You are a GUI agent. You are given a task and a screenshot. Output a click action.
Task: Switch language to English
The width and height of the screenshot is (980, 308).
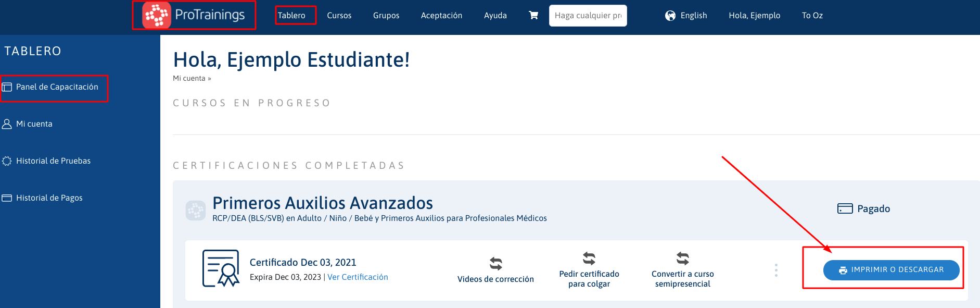(x=694, y=16)
